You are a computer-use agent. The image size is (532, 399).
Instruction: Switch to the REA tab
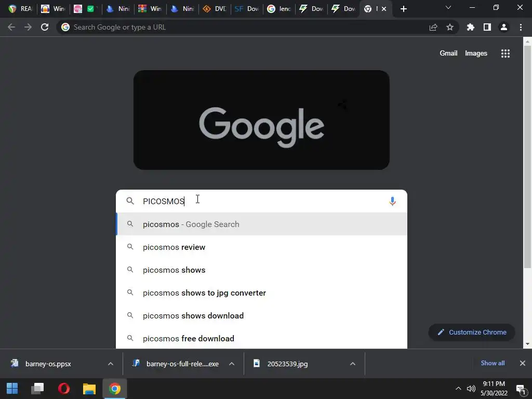20,9
